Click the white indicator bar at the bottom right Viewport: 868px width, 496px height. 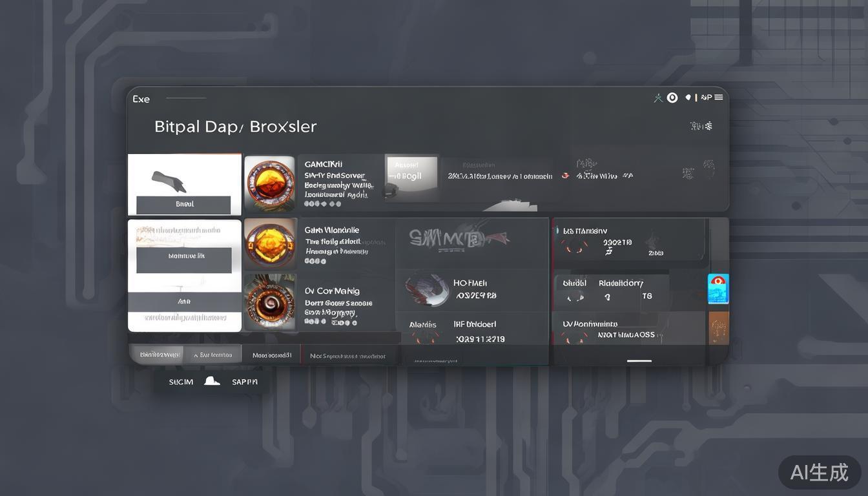point(639,360)
